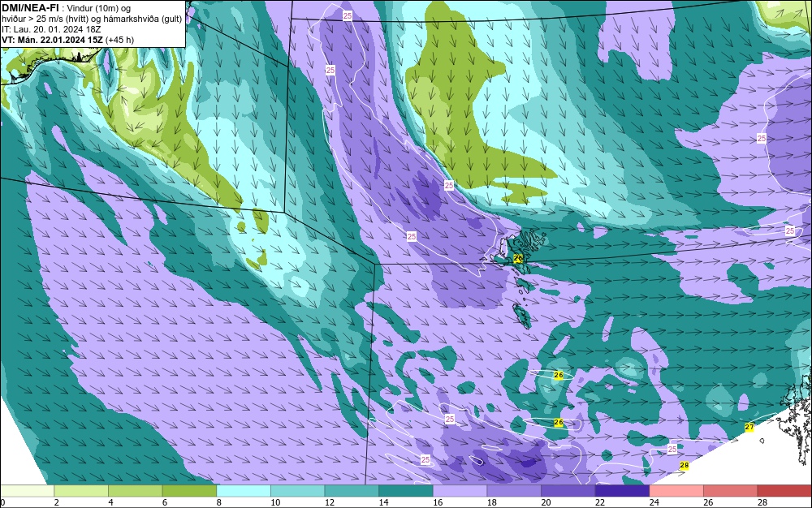Select the olive legend swatch between 6 and 8
Viewport: 812px width, 508px height.
coord(189,491)
